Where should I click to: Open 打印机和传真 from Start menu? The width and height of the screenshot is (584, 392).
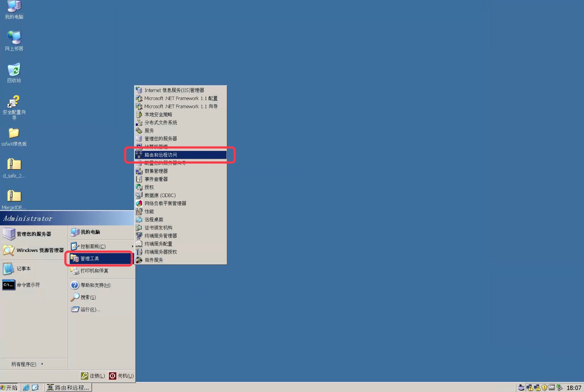coord(101,271)
